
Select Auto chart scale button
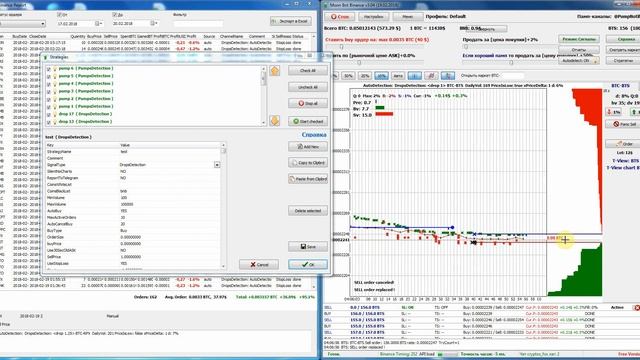point(398,76)
